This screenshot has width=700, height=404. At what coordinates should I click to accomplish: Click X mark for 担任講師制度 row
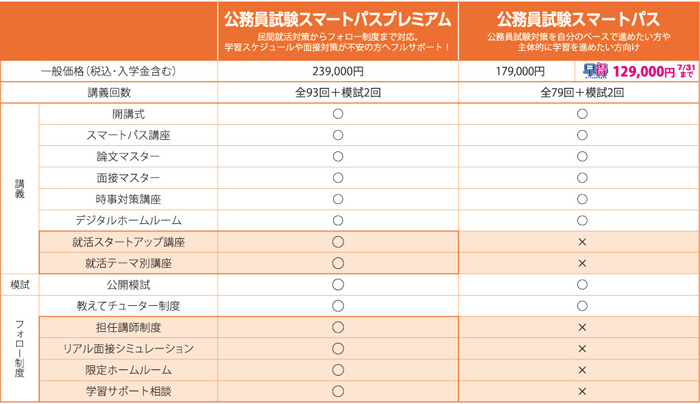click(582, 327)
